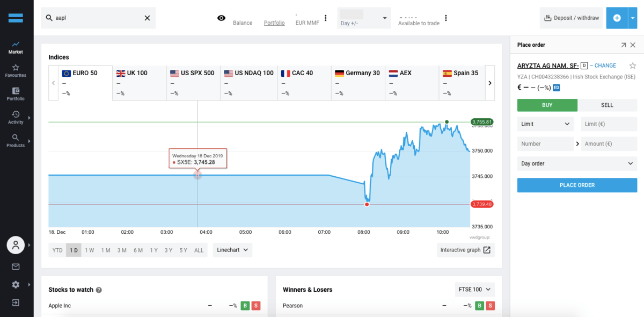Image resolution: width=644 pixels, height=317 pixels.
Task: Expand the Limit order type dropdown
Action: click(x=545, y=124)
